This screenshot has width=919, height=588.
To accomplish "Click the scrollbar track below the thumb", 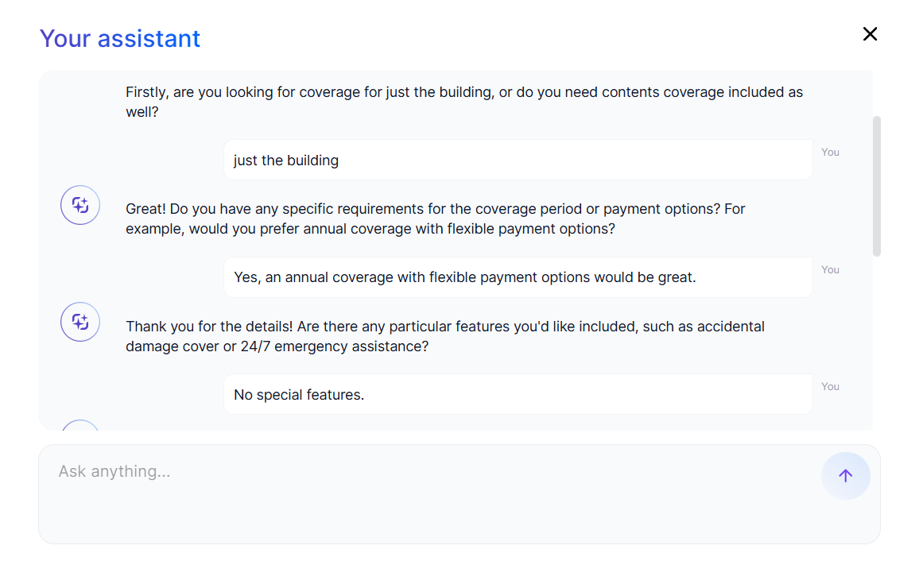I will point(877,342).
